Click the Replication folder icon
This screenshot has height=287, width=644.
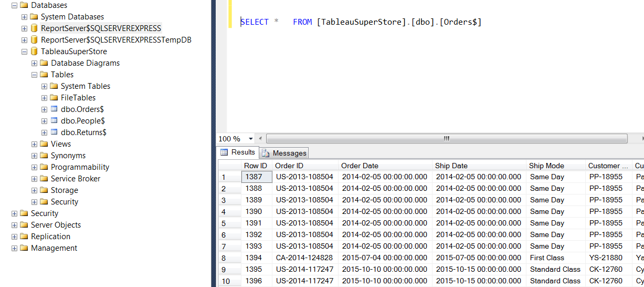click(24, 237)
